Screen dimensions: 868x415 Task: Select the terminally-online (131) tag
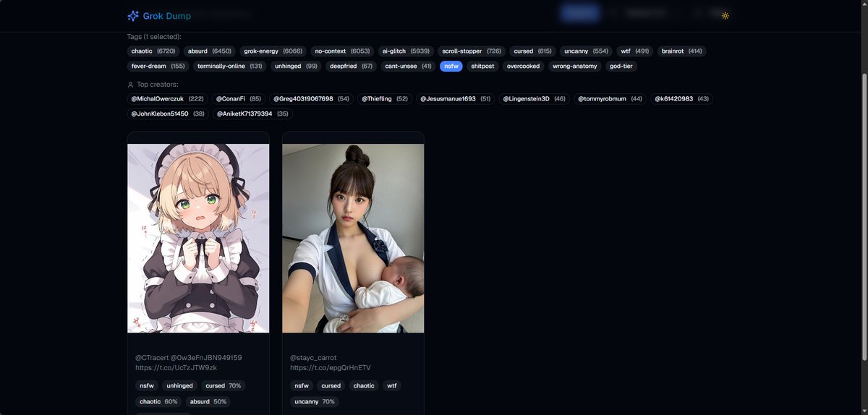tap(230, 66)
